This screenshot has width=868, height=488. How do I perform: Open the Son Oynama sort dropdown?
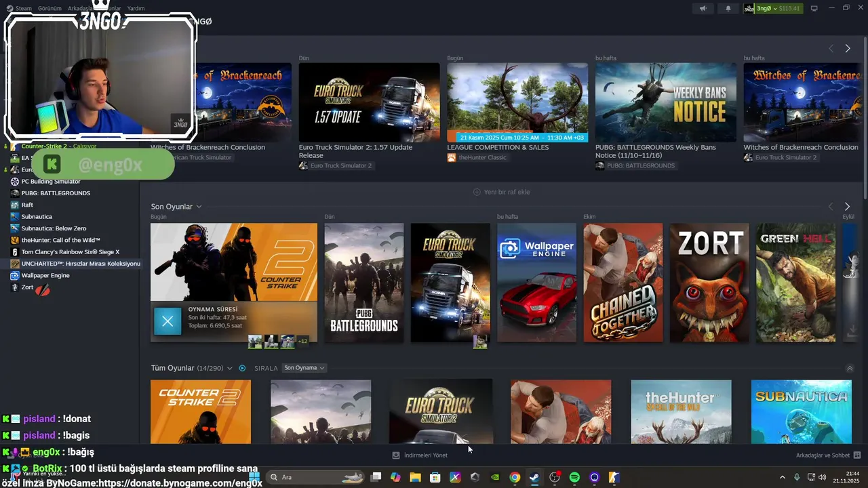point(304,368)
